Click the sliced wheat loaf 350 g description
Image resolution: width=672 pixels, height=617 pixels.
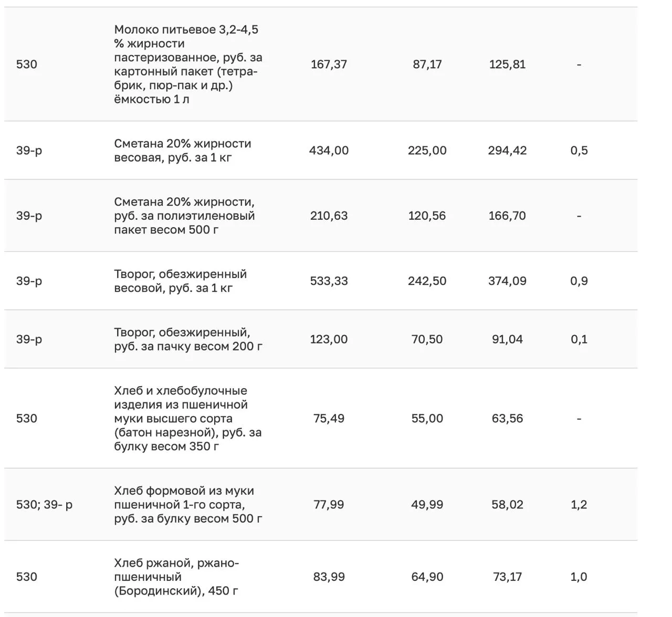(x=187, y=418)
